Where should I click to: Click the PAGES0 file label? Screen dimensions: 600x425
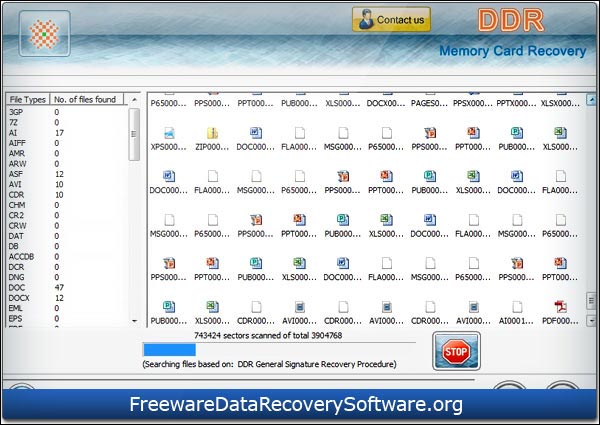[x=429, y=103]
